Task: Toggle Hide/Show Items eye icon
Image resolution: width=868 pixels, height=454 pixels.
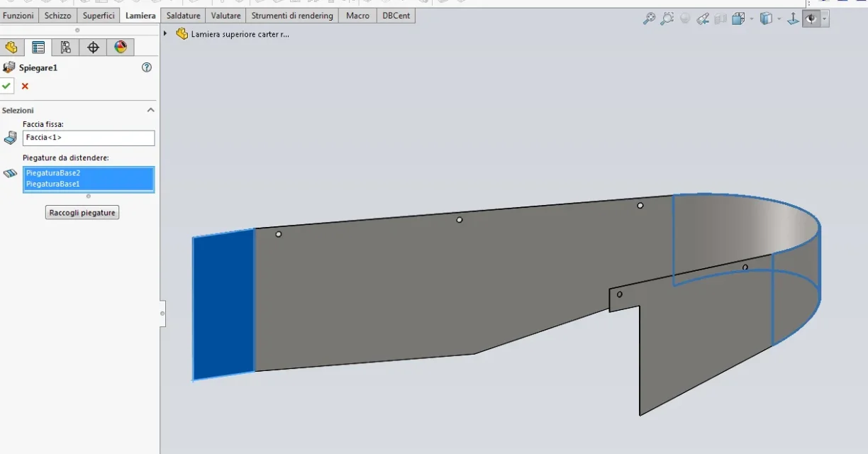Action: [811, 19]
